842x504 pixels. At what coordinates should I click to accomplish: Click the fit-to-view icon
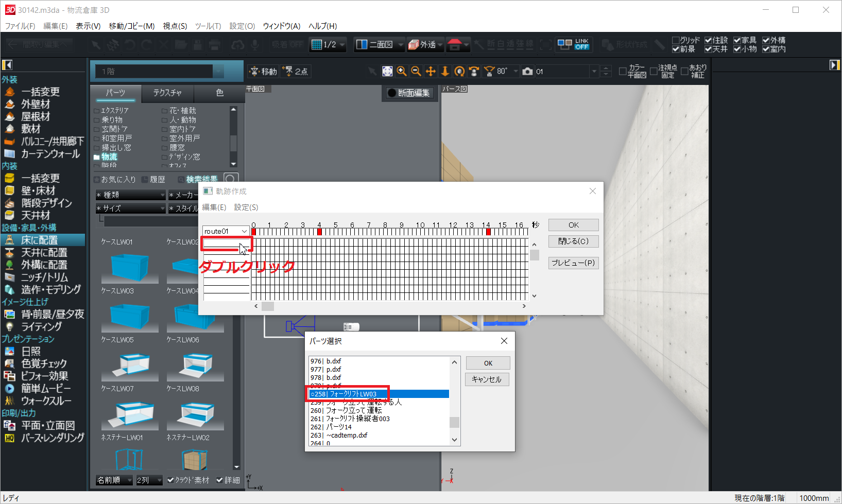387,72
